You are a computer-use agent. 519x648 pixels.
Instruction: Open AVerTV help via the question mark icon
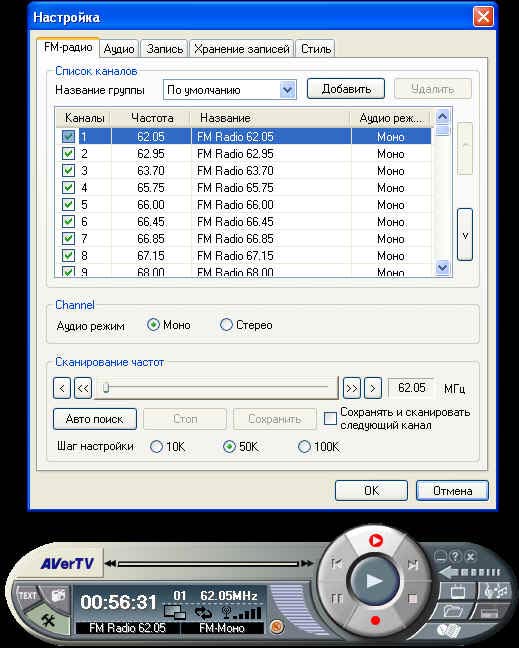(x=455, y=556)
